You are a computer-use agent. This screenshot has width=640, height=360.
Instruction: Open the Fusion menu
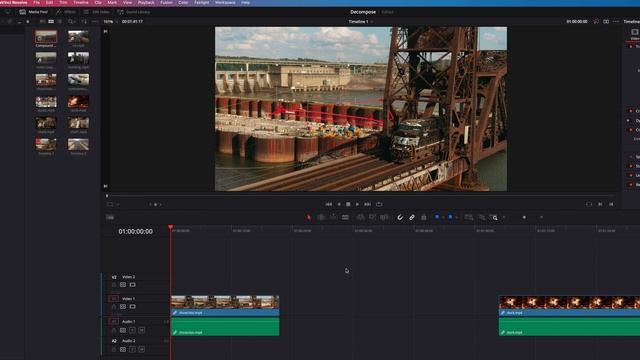pyautogui.click(x=166, y=2)
